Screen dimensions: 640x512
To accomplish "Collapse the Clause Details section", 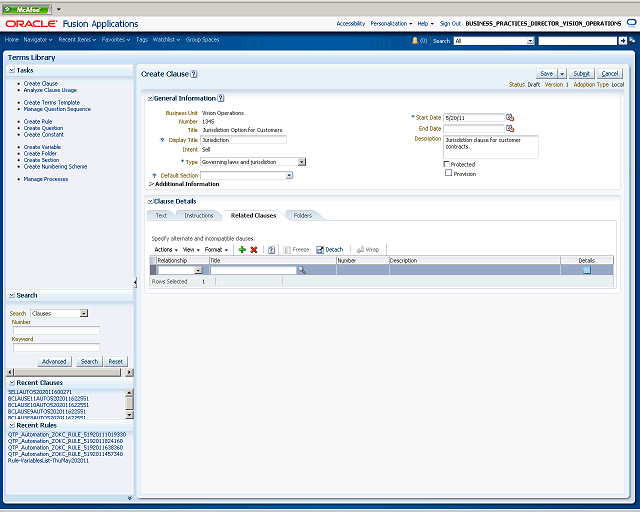I will tap(150, 201).
